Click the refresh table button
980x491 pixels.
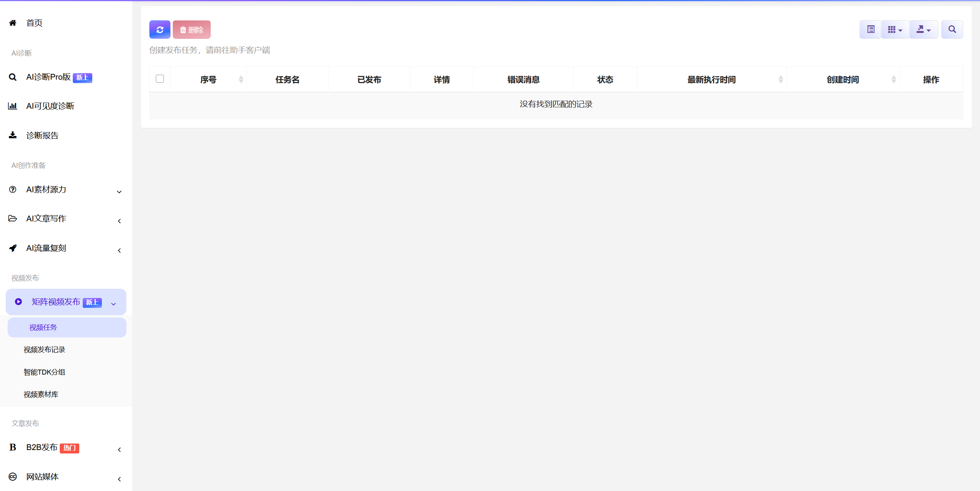pyautogui.click(x=160, y=29)
